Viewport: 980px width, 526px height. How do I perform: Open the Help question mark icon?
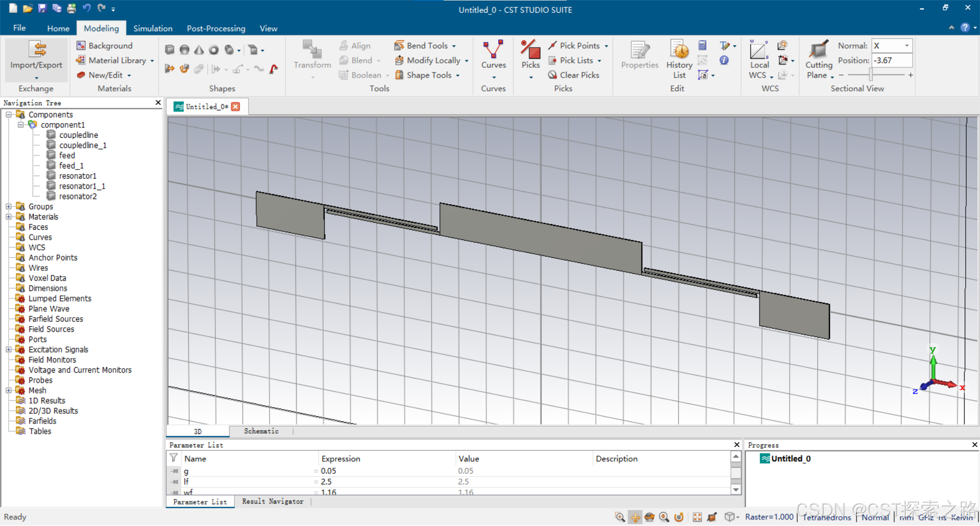(965, 28)
